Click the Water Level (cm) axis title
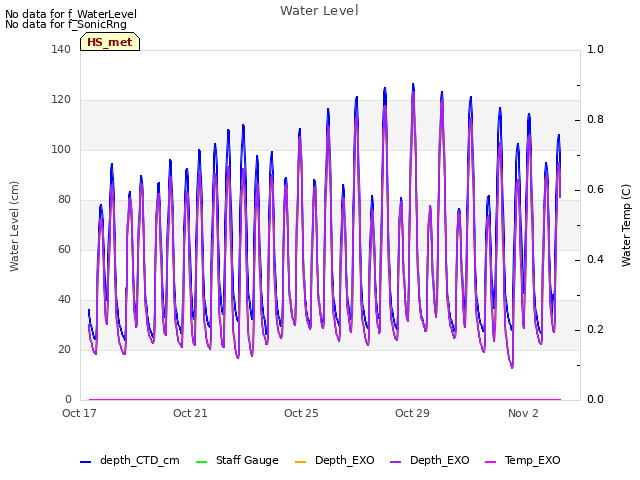This screenshot has height=480, width=640. point(14,227)
